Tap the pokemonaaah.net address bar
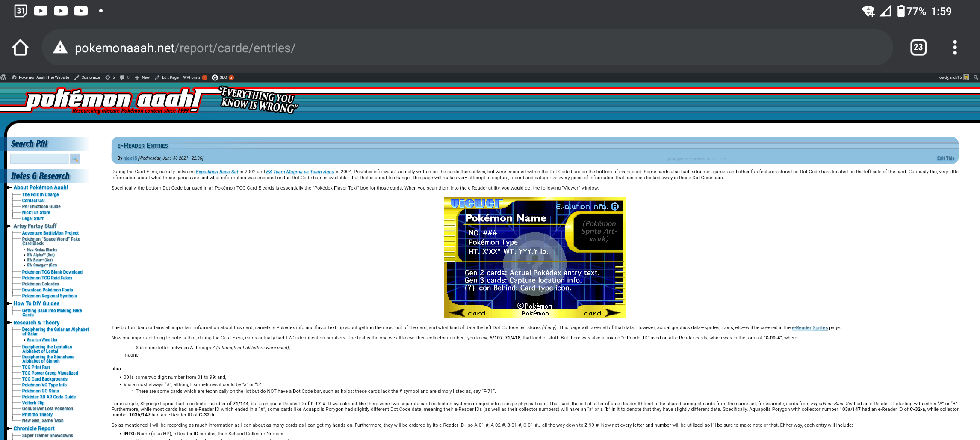The height and width of the screenshot is (440, 980). pos(467,48)
